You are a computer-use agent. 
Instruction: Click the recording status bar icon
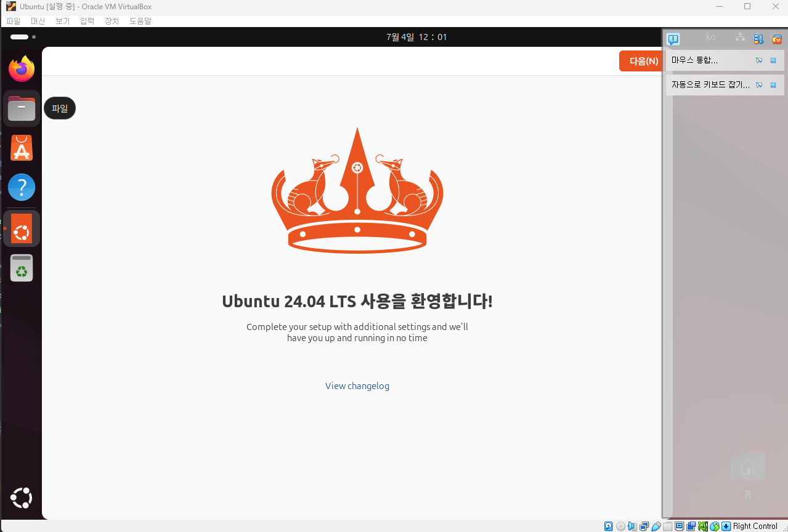click(691, 526)
